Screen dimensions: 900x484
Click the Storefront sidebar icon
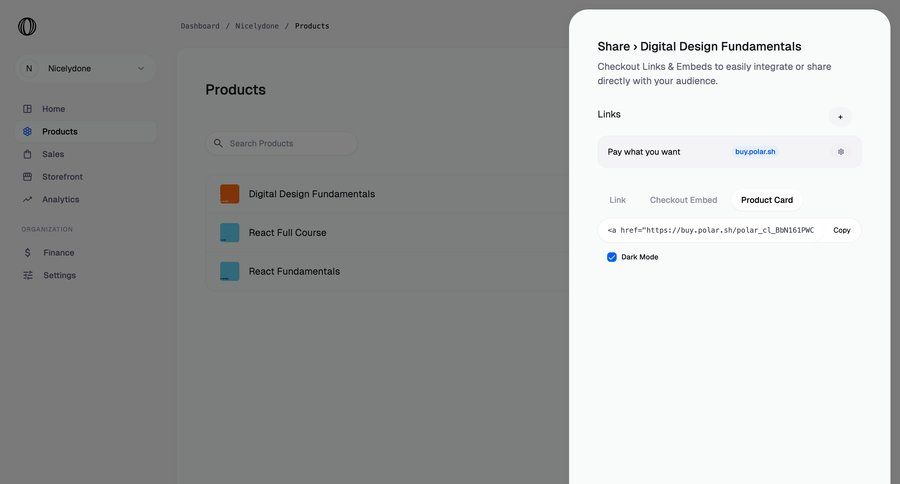pos(27,177)
